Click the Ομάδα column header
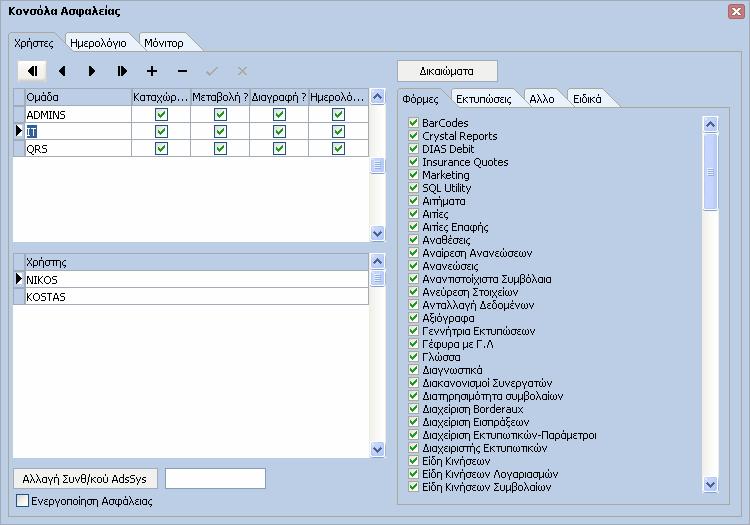Screen dimensions: 750x525 pyautogui.click(x=78, y=97)
